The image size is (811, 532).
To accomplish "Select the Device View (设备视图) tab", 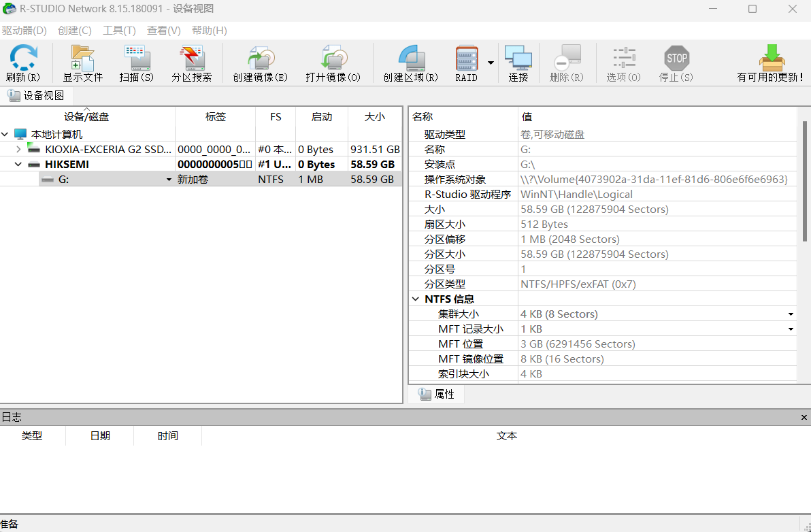I will point(36,96).
